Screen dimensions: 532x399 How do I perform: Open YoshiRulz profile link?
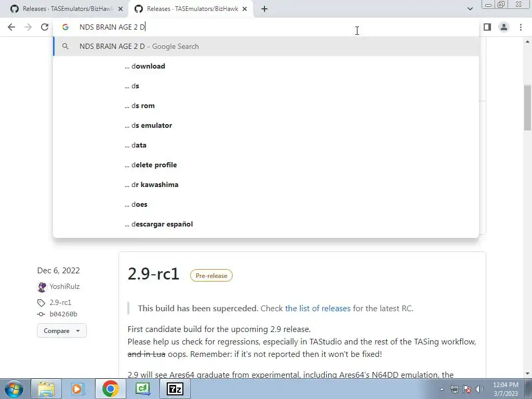(x=64, y=286)
